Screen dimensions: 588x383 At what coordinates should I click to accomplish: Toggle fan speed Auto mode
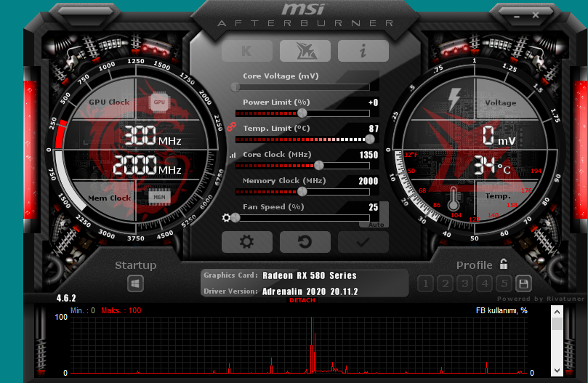coord(376,225)
